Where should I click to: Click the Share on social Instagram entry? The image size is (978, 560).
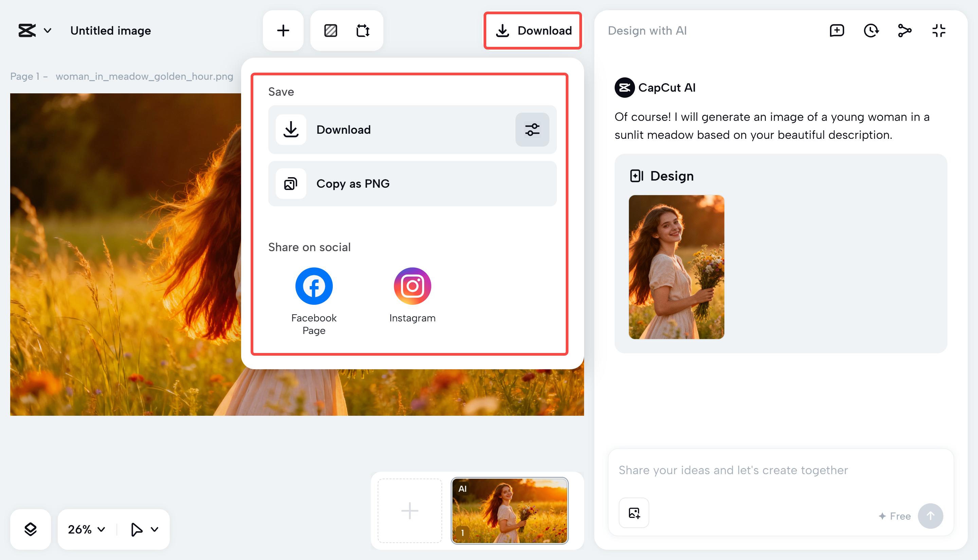[x=412, y=286]
